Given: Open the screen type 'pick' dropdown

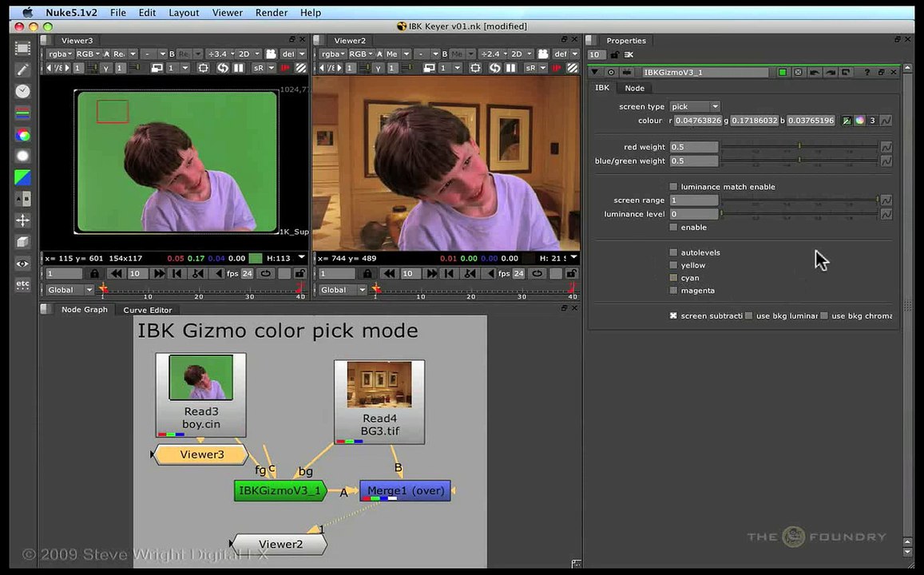Looking at the screenshot, I should tap(695, 107).
